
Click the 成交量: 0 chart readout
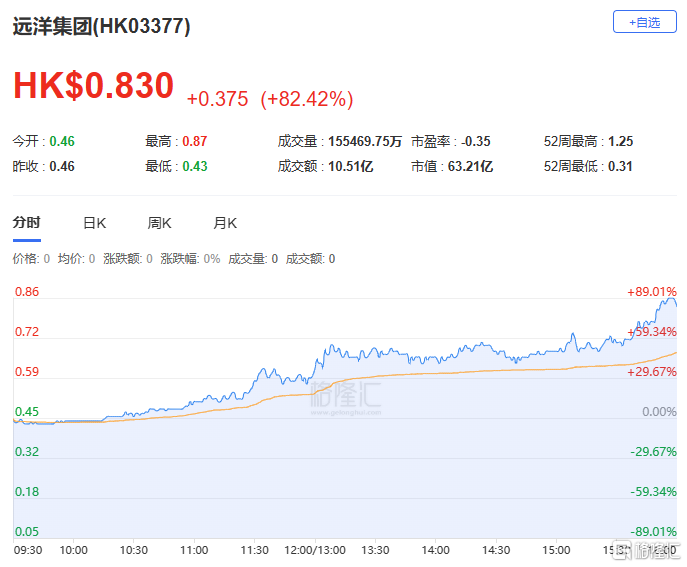(253, 259)
